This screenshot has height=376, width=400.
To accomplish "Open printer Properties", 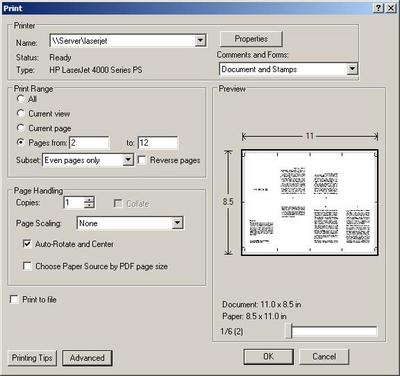I will click(251, 39).
